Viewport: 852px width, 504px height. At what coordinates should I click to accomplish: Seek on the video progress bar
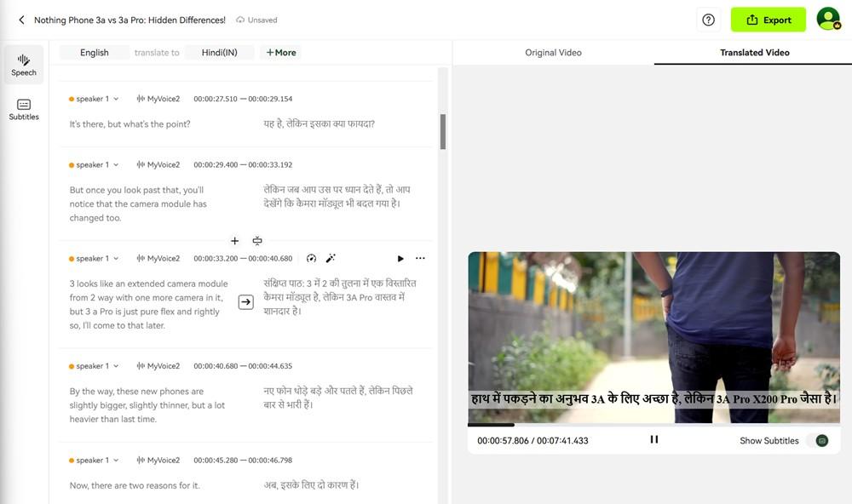pos(653,425)
